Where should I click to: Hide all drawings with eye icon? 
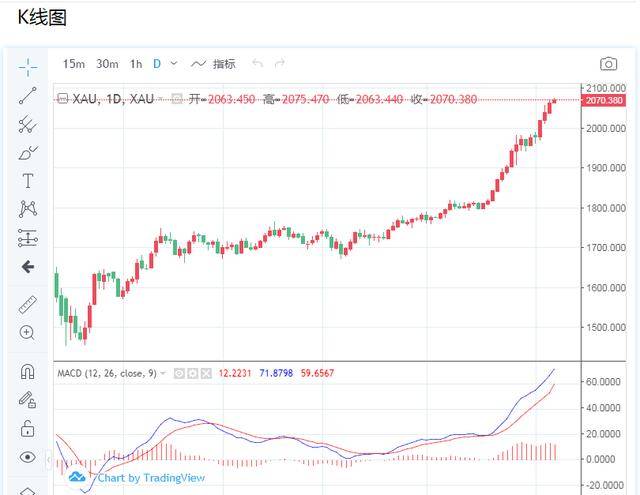click(27, 457)
